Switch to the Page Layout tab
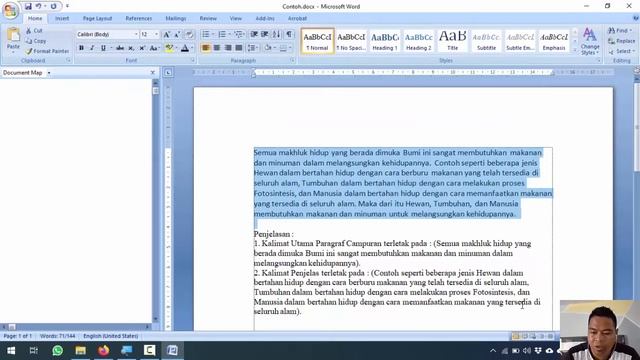The height and width of the screenshot is (360, 640). tap(97, 18)
